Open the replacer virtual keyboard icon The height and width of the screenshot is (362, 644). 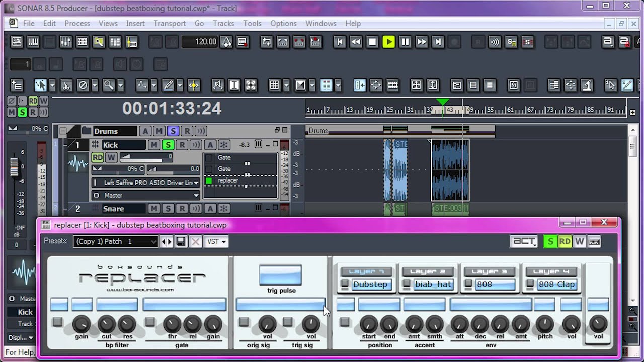(x=594, y=242)
